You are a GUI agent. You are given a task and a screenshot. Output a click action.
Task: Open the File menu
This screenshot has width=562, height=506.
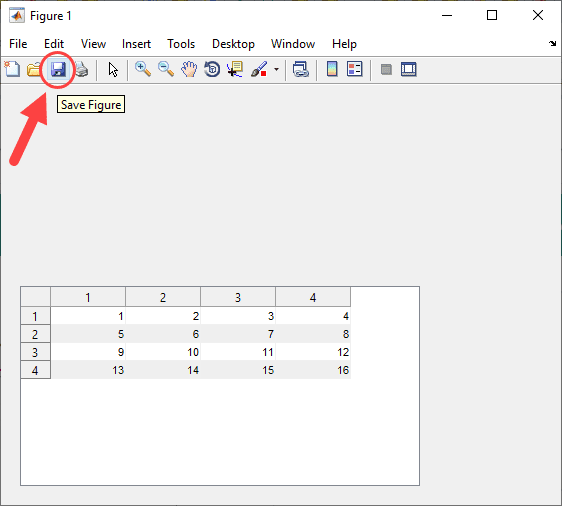click(18, 44)
